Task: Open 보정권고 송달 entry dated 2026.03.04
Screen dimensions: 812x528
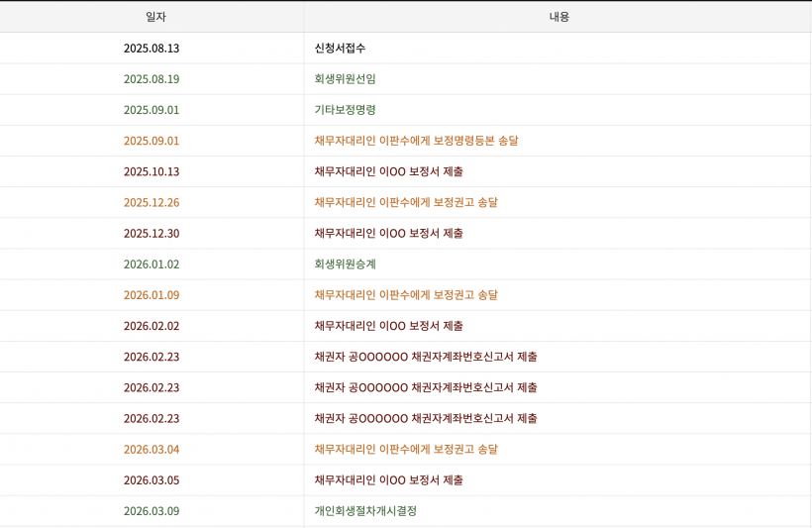Action: (406, 449)
